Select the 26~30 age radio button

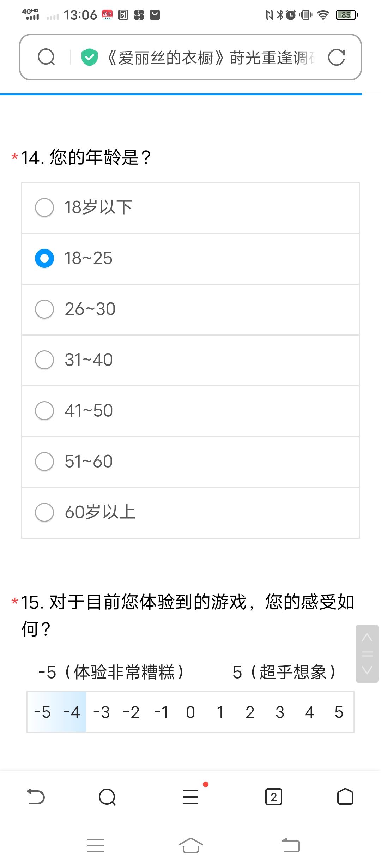coord(44,309)
